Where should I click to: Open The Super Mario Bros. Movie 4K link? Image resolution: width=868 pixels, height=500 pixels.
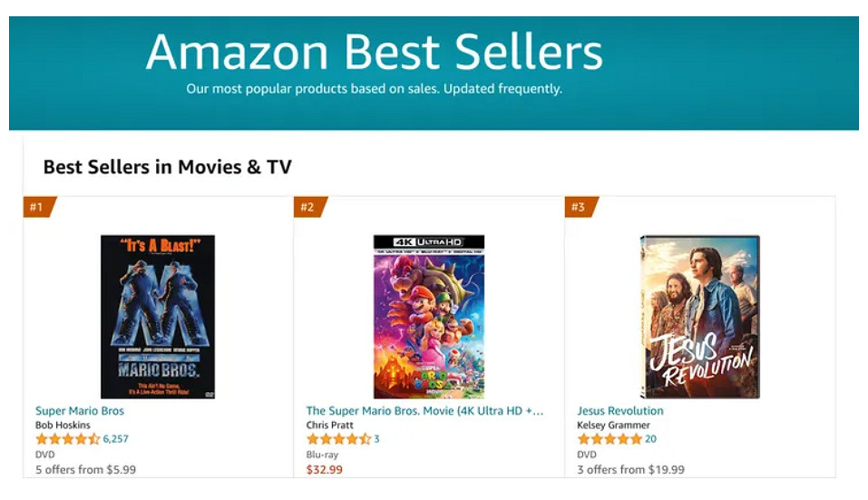[x=424, y=411]
